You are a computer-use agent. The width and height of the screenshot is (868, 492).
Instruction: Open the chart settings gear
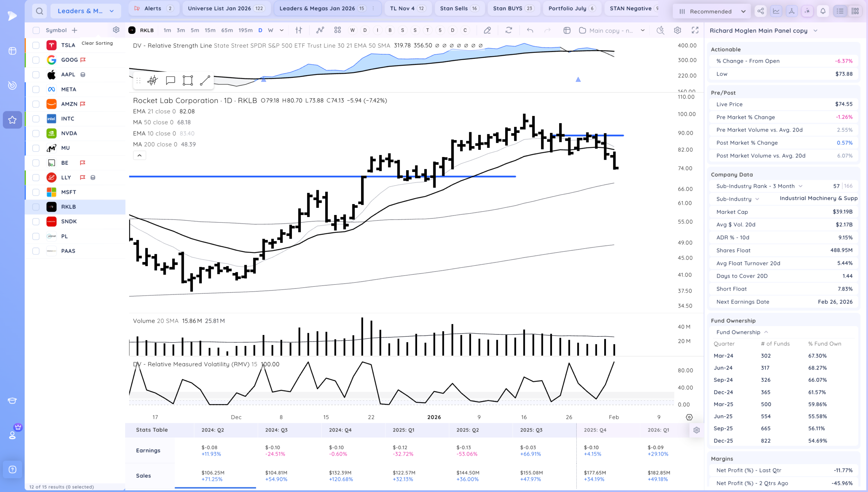click(677, 30)
